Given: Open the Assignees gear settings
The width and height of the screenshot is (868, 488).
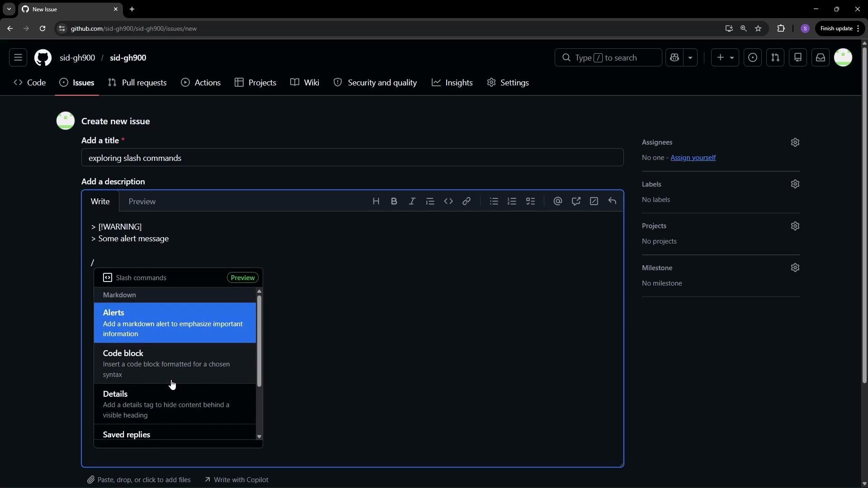Looking at the screenshot, I should pos(795,142).
